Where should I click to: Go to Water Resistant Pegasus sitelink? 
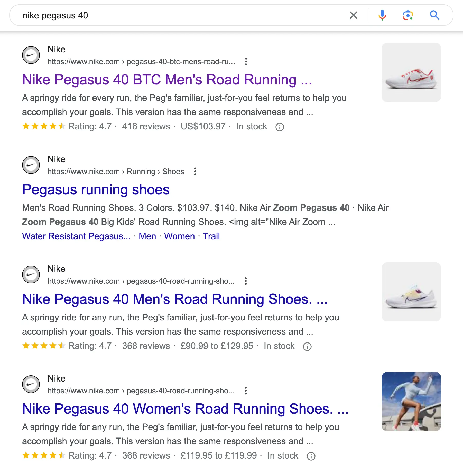(76, 236)
